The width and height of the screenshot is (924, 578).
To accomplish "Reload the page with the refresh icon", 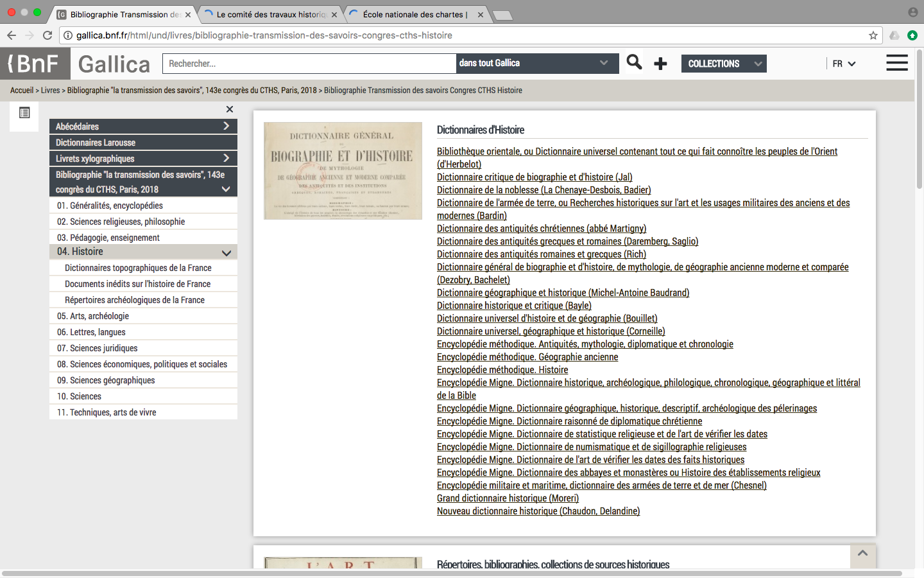I will (47, 35).
